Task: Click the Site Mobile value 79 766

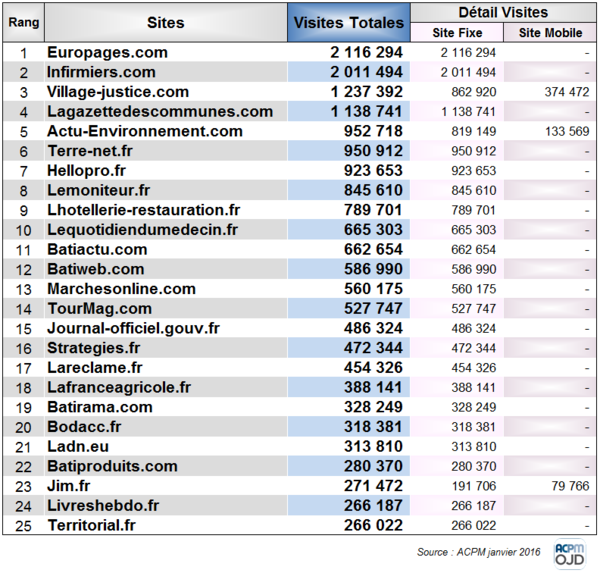Action: (571, 486)
